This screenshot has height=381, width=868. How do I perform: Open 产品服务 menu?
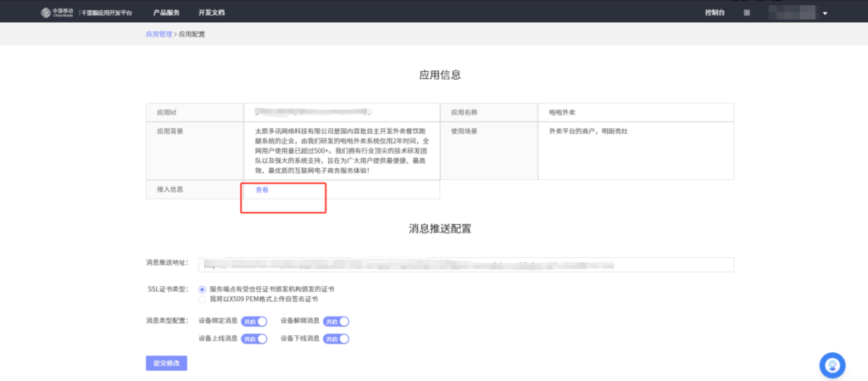[x=166, y=13]
